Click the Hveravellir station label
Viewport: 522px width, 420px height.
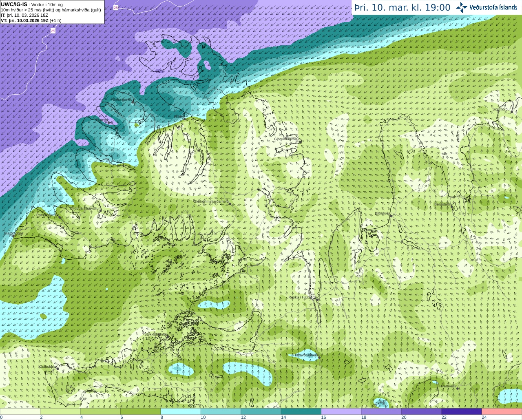point(448,386)
